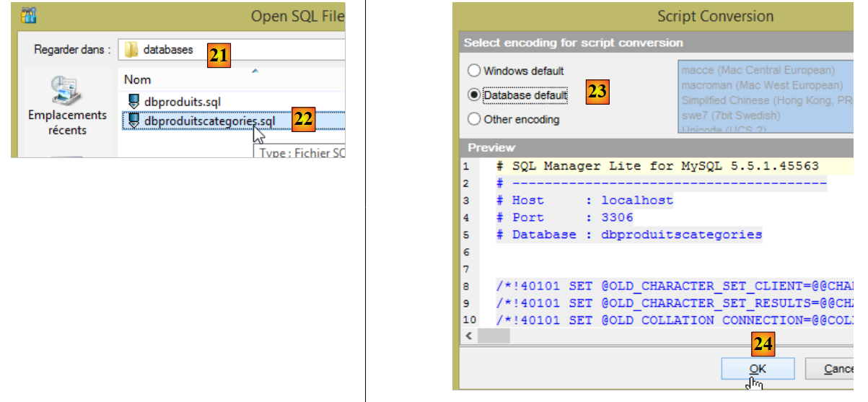Click the dbproduits.sql file icon
Screen dimensions: 868x402
tap(133, 102)
